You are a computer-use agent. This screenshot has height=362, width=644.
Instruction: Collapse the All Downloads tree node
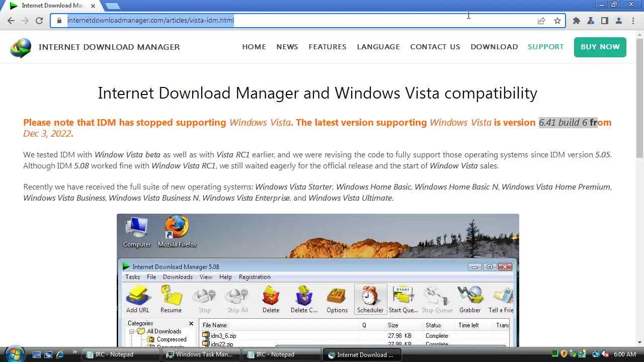pos(132,331)
